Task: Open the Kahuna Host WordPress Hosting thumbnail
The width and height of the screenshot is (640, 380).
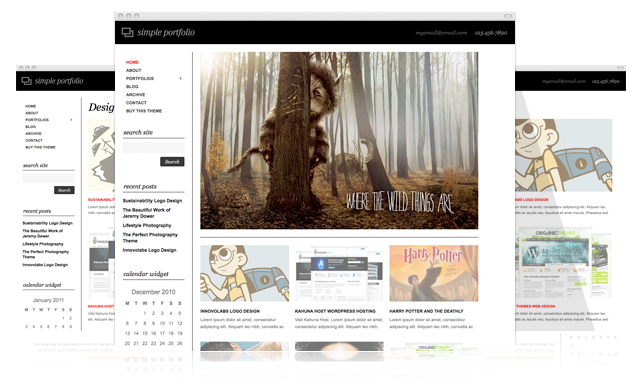Action: coord(339,273)
